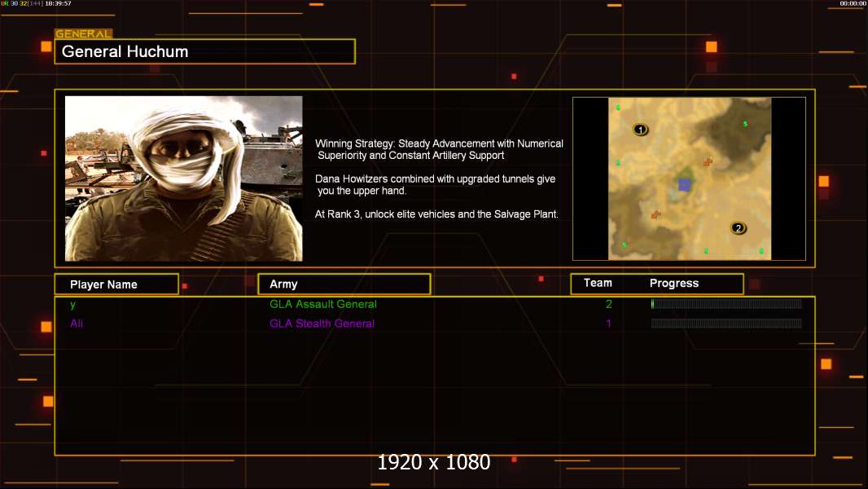Screen dimensions: 868x489
Task: Click player name 'y' in list
Action: tap(72, 305)
